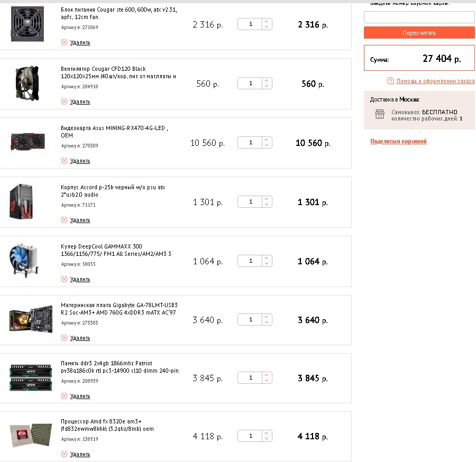Click the delete X icon for Cougar power supply
476x462 pixels.
[x=64, y=42]
